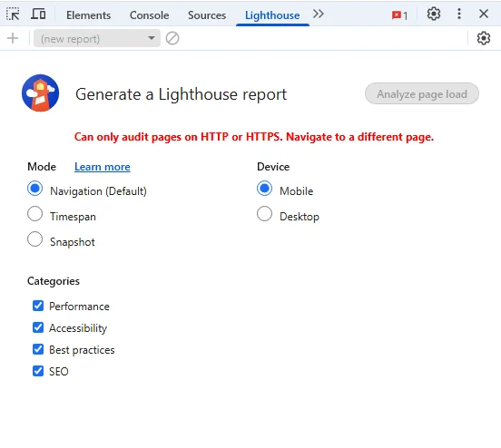Close the DevTools panel
Image resolution: width=501 pixels, height=448 pixels.
click(484, 14)
